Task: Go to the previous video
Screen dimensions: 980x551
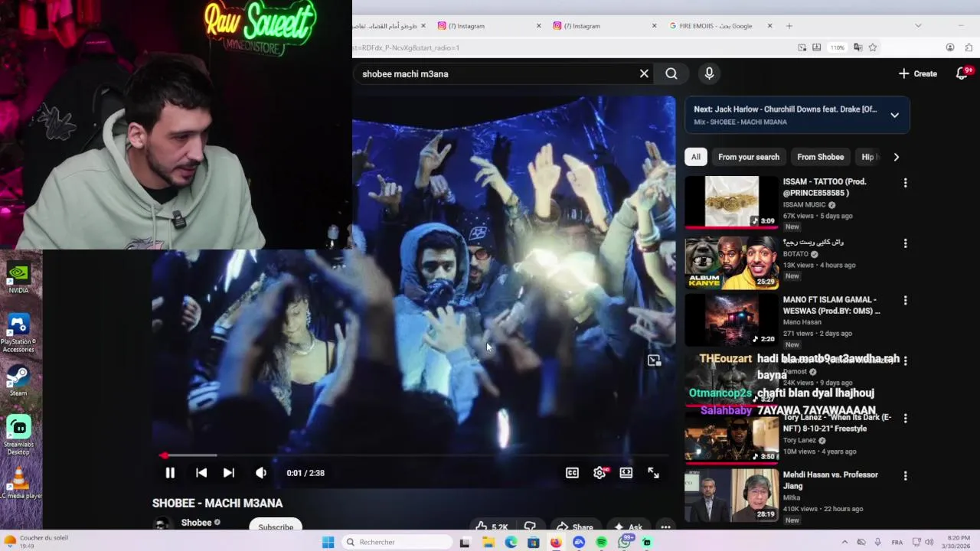Action: click(201, 473)
